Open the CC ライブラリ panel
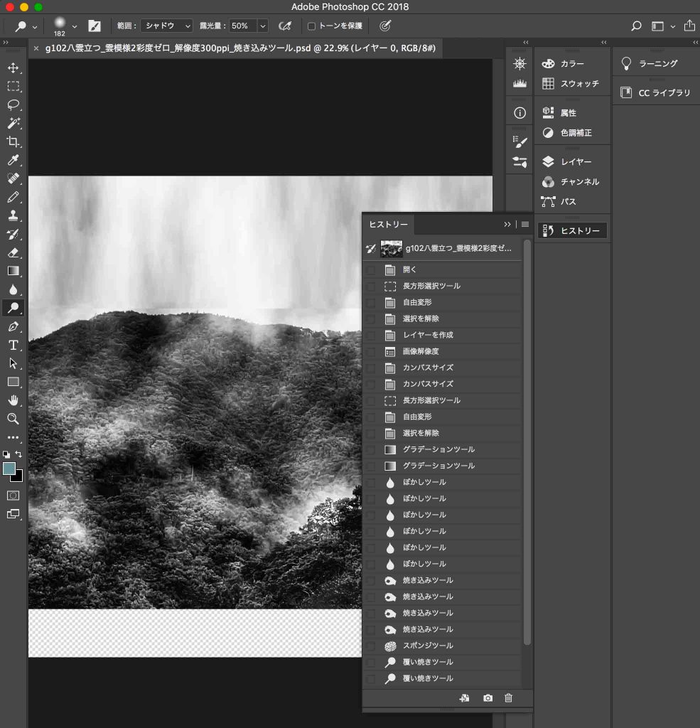700x728 pixels. click(657, 93)
